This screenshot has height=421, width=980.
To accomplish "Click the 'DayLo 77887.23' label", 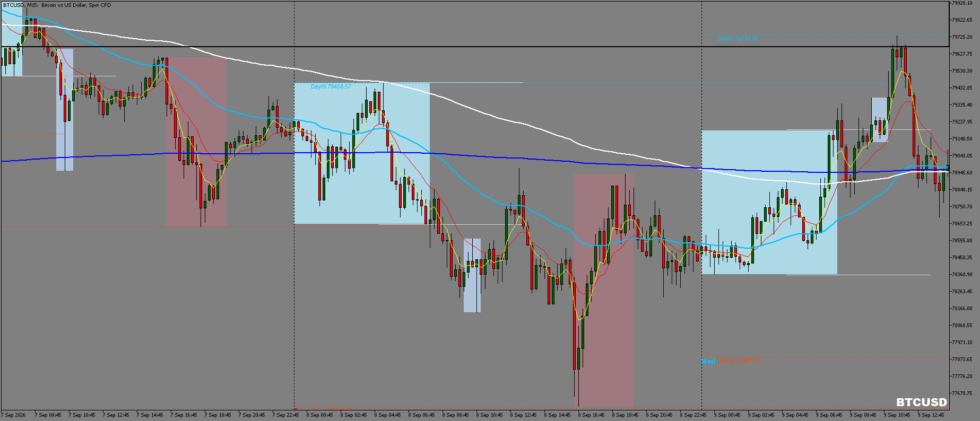I will (x=739, y=361).
